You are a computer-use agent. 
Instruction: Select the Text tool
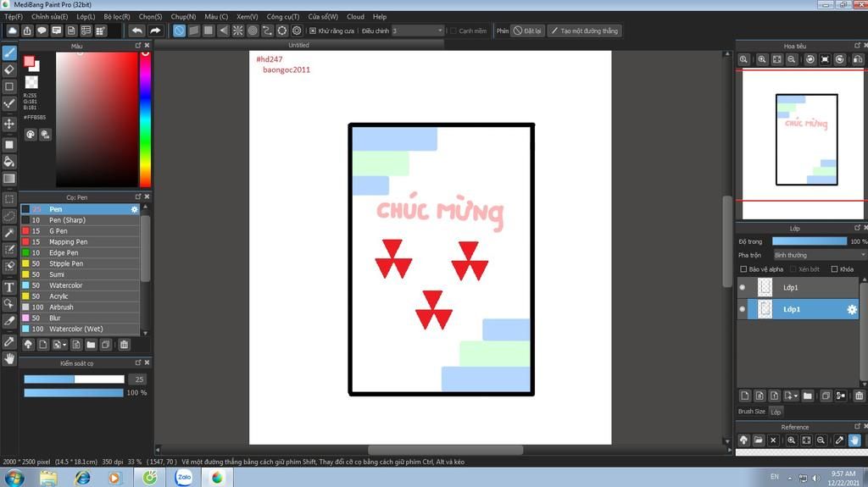[x=9, y=286]
